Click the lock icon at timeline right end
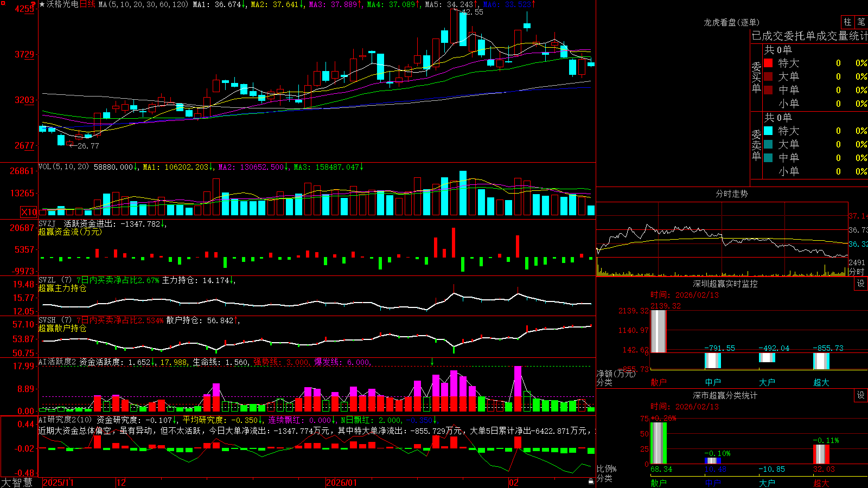868x488 pixels. [x=591, y=481]
